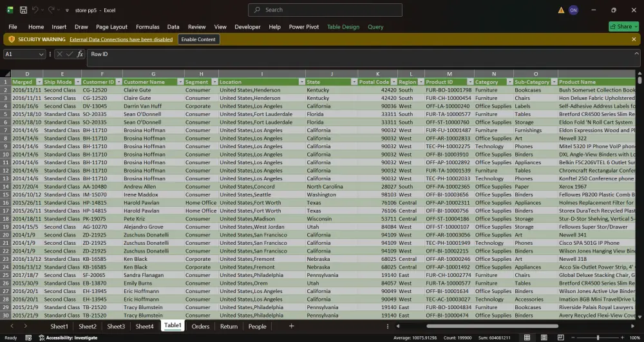
Task: Click the zoom out minus icon
Action: tap(573, 337)
